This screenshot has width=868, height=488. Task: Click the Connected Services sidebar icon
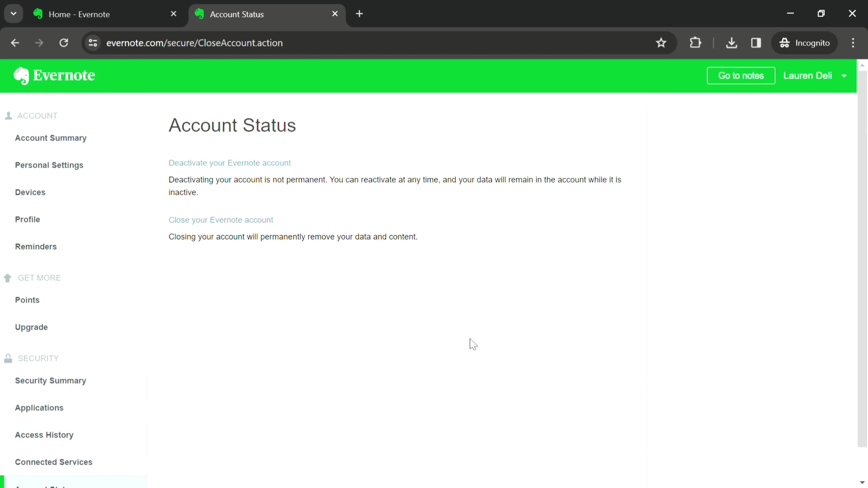pyautogui.click(x=54, y=462)
